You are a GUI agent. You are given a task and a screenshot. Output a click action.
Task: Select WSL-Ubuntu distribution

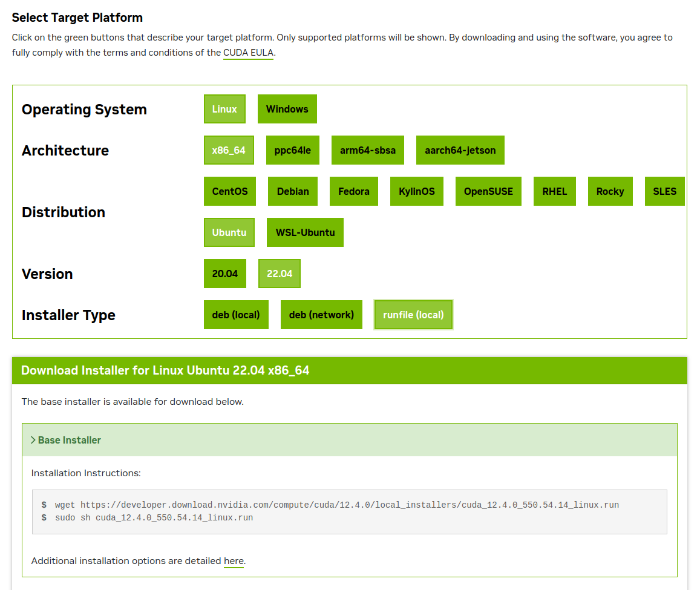pyautogui.click(x=305, y=232)
